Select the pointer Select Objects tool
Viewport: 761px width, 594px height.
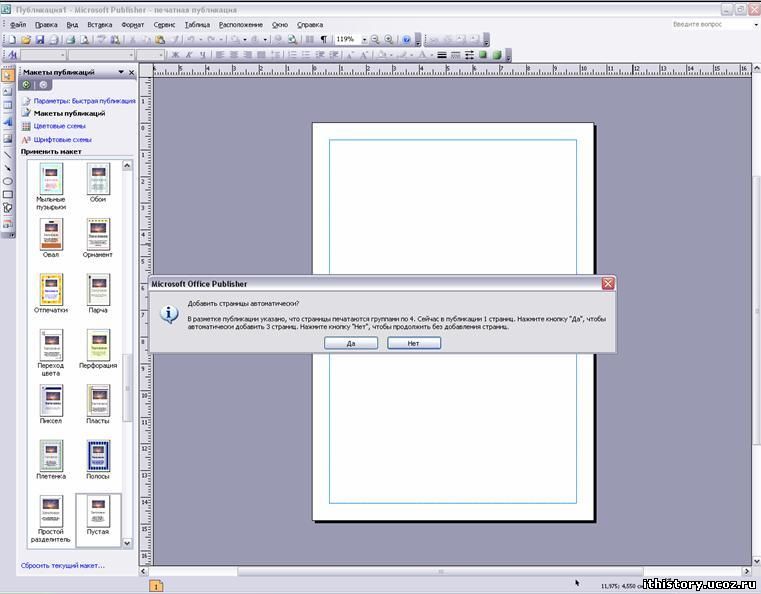pyautogui.click(x=7, y=76)
